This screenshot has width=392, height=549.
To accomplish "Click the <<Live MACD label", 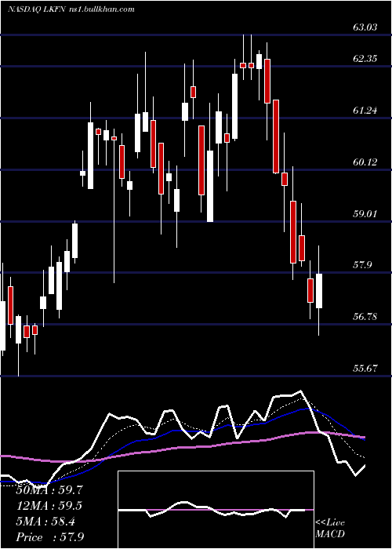I will (x=330, y=528).
